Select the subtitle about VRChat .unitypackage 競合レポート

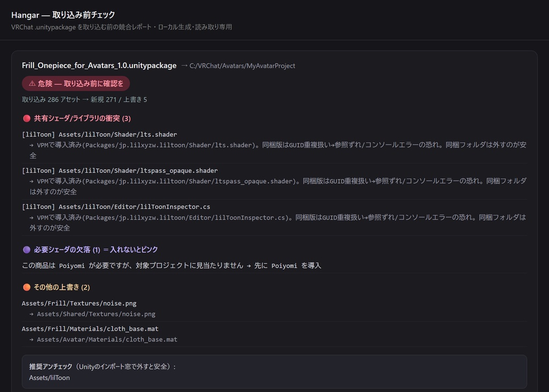point(122,27)
